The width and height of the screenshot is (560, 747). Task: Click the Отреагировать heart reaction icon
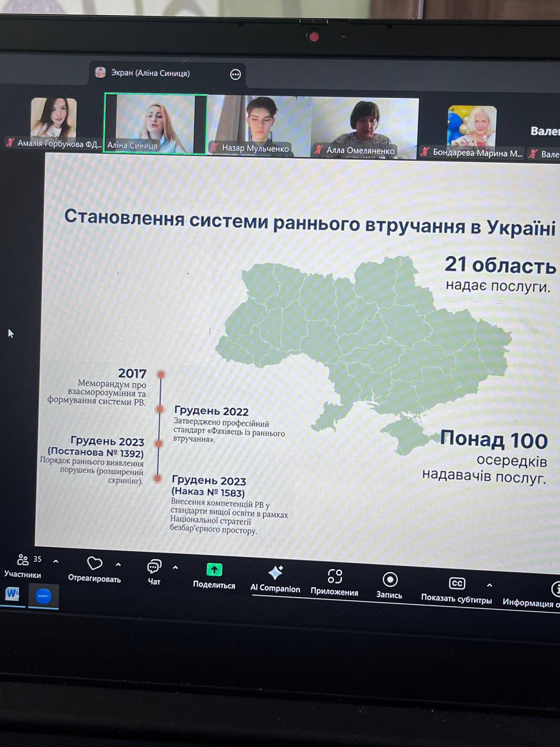[94, 564]
